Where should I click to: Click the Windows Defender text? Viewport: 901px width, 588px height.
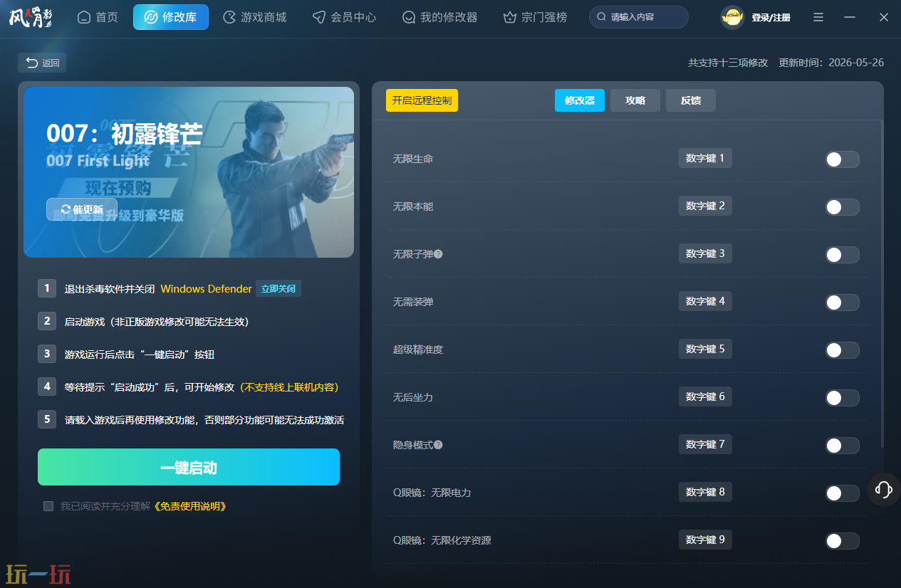206,289
